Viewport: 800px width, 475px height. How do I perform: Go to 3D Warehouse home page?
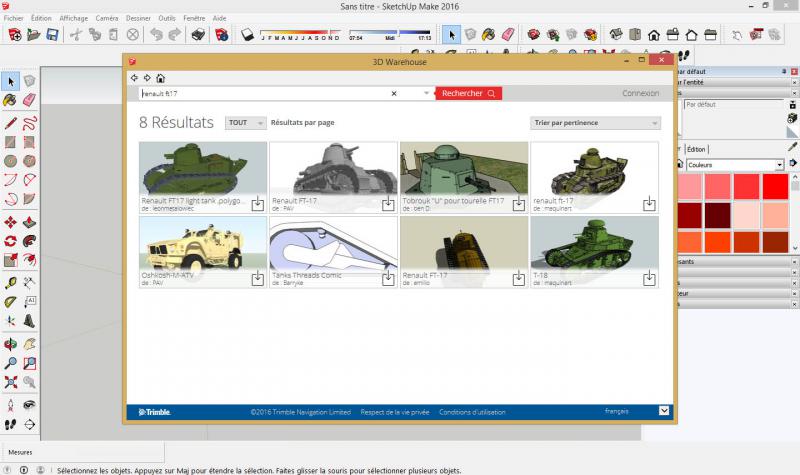(x=160, y=78)
